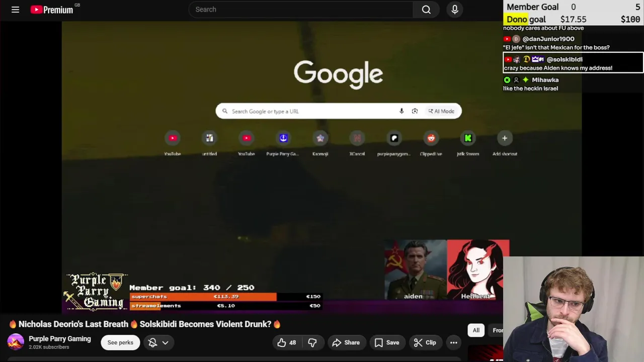Viewport: 644px width, 362px height.
Task: Click the '$100' Dono goal target
Action: 630,20
